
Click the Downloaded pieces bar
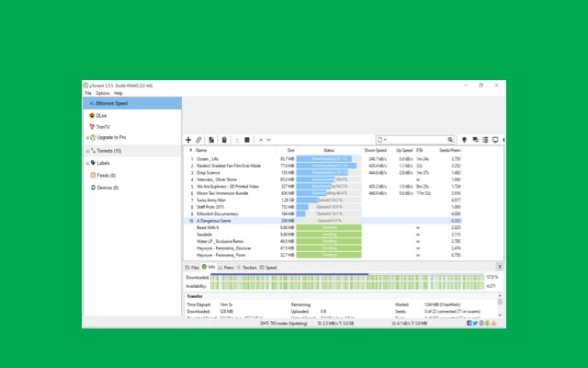(347, 278)
